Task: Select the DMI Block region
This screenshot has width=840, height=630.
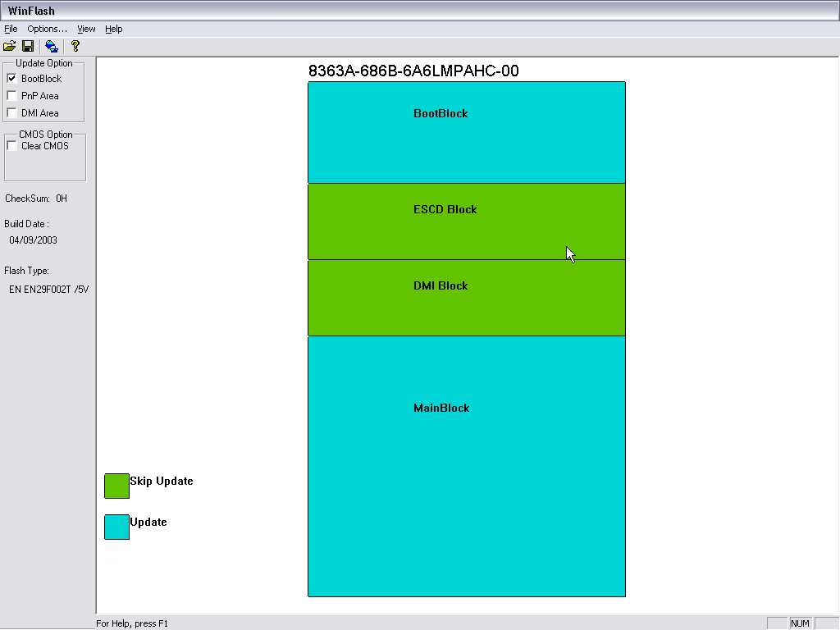Action: coord(467,298)
